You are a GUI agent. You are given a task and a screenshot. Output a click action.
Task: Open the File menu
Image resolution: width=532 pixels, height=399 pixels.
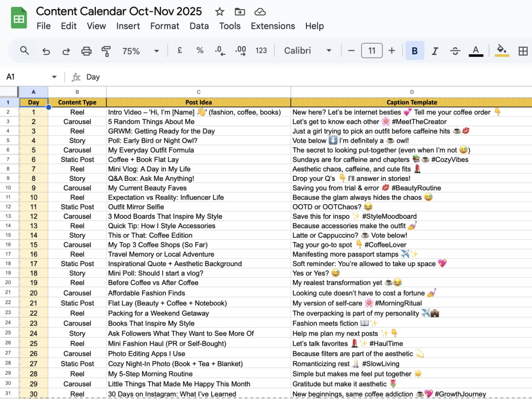coord(44,26)
